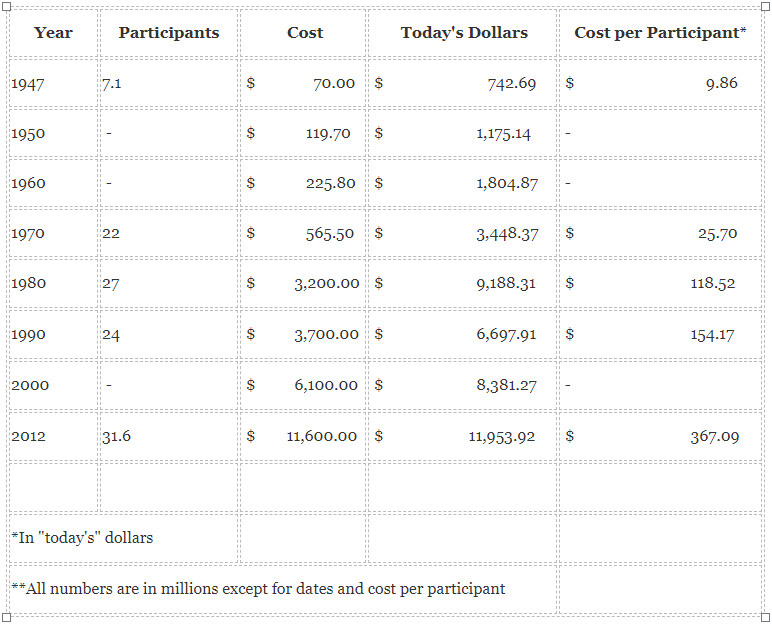Click the 367.09 cost per participant value
Screen dimensions: 772x626
[x=714, y=436]
